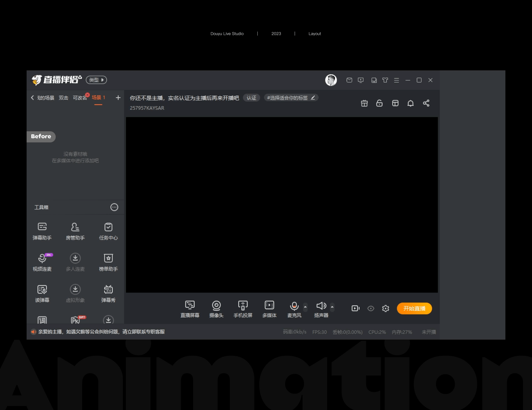Screen dimensions: 532x410
Task: Add 直播屏幕 screen capture source
Action: [190, 309]
